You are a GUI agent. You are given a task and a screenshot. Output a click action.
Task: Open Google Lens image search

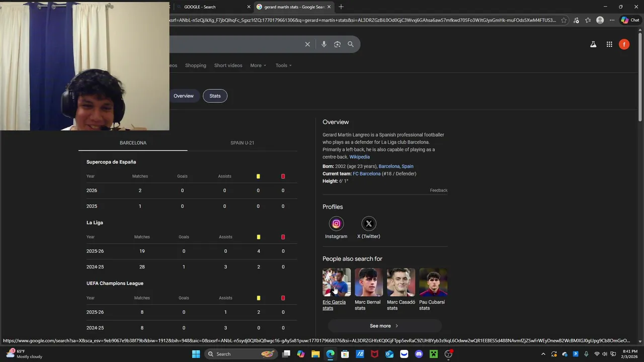click(x=337, y=44)
